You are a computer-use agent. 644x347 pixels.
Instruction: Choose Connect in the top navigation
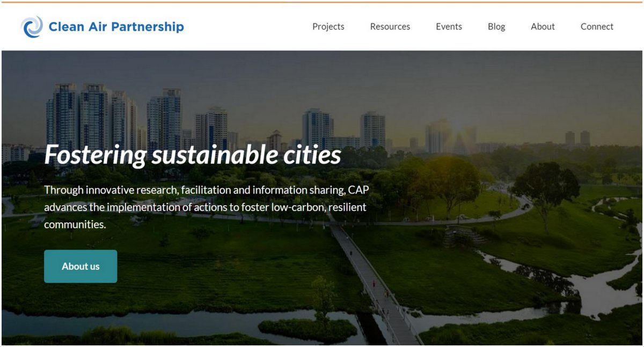[597, 26]
